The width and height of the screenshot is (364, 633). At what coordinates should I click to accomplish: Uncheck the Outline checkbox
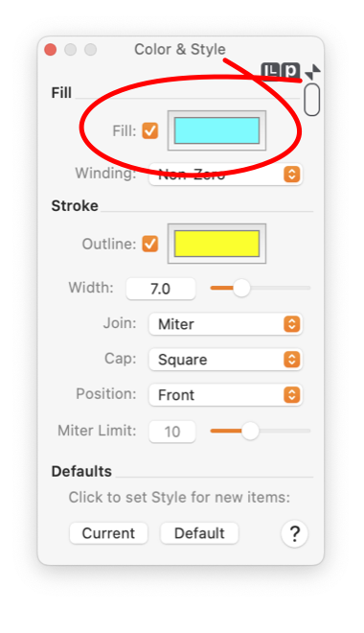coord(150,244)
